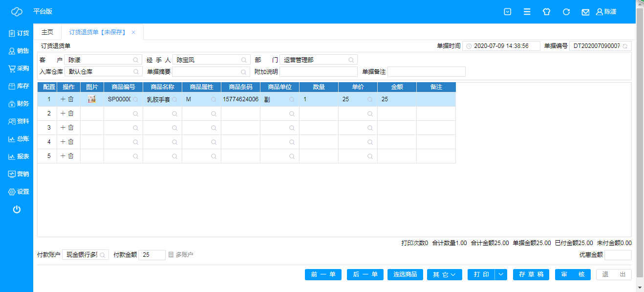This screenshot has height=292, width=644.
Task: Open the 库存 sidebar module
Action: [x=19, y=86]
